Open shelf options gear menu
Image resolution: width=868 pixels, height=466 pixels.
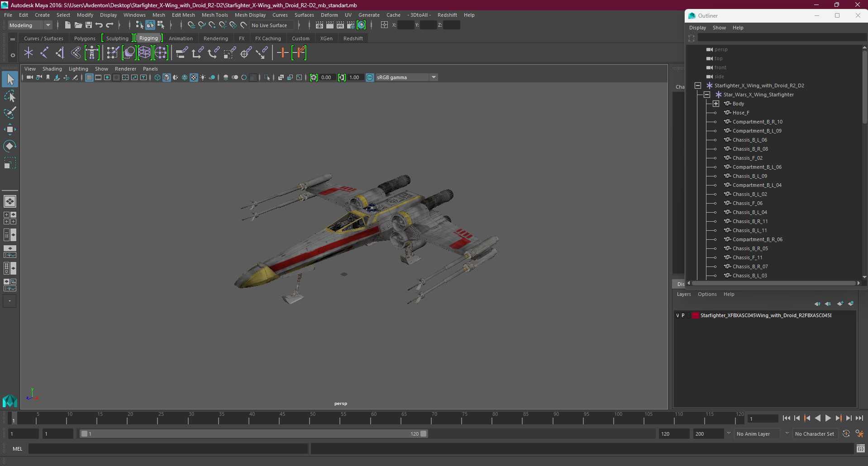click(13, 55)
